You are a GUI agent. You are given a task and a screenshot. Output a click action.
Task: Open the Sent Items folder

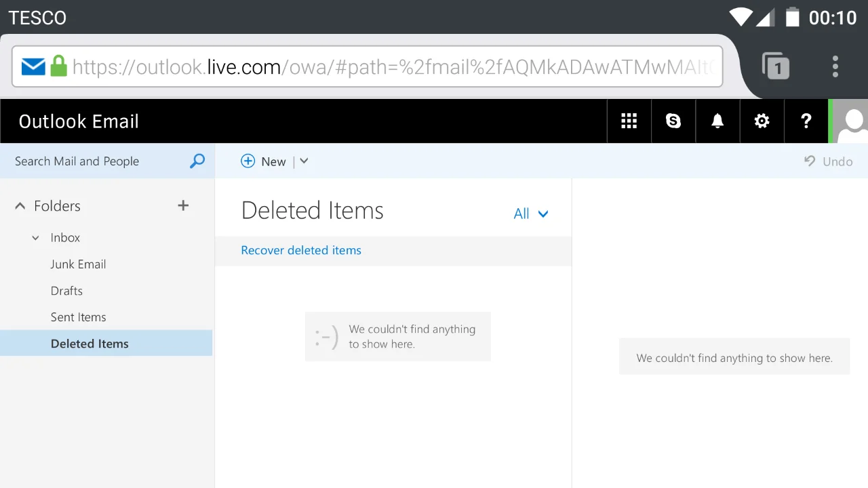tap(78, 317)
